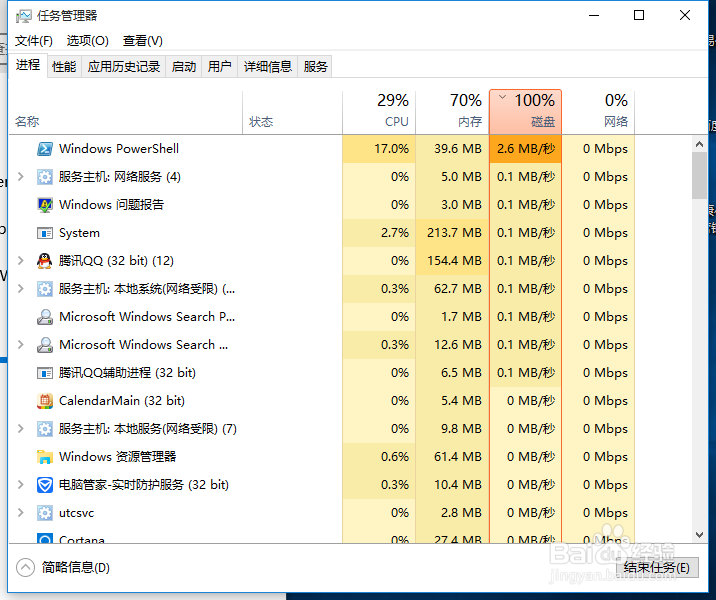Click the 腾讯QQ辅助进程 icon
716x600 pixels.
(45, 373)
